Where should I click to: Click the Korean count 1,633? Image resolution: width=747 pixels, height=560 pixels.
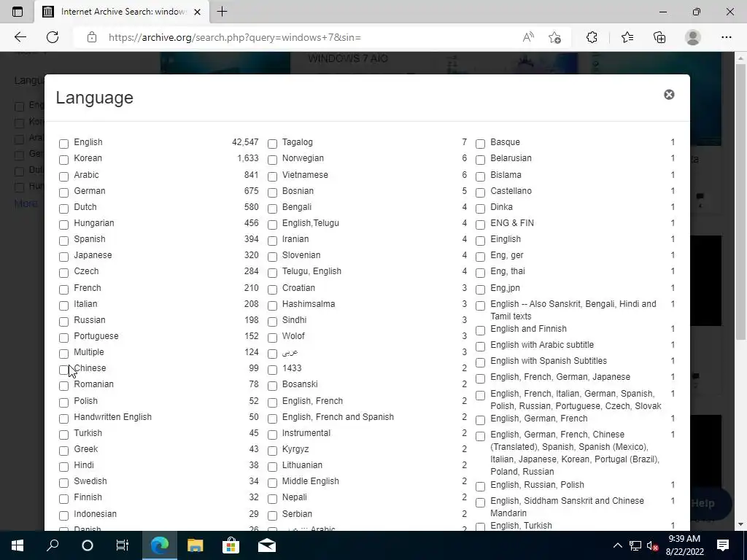click(x=248, y=158)
